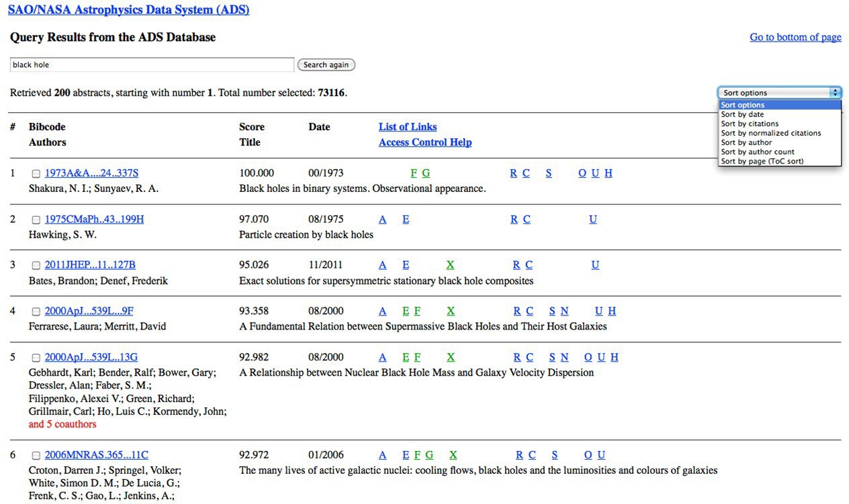
Task: Open the List of Links header link
Action: 407,127
